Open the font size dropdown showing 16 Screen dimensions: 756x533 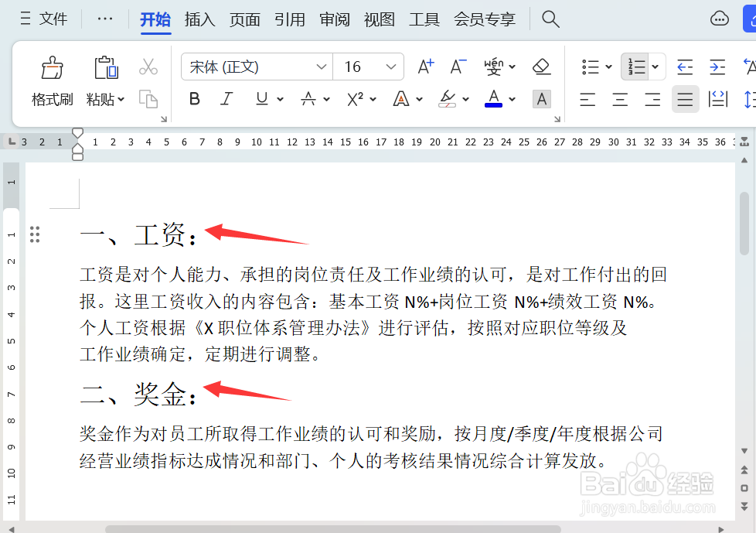tap(369, 67)
